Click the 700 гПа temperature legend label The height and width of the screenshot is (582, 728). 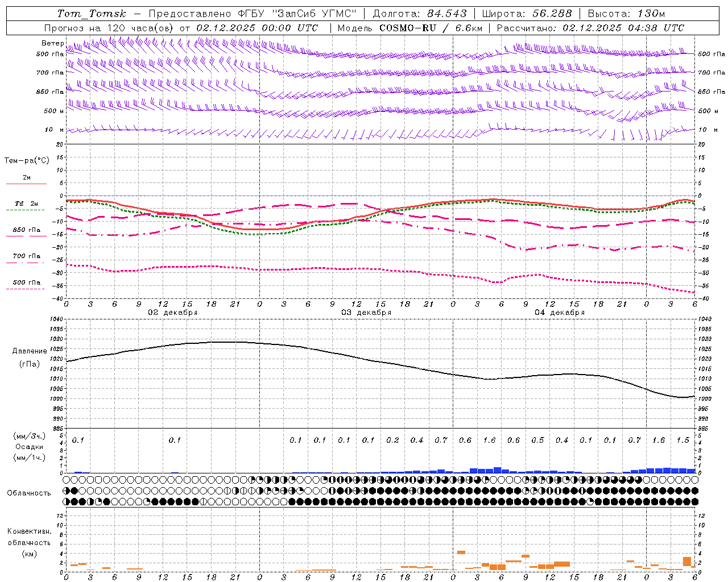click(x=27, y=256)
